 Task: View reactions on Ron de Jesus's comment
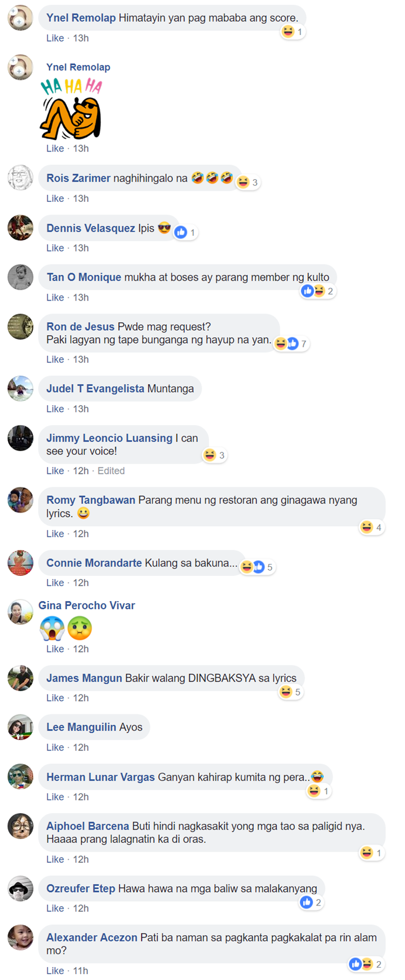coord(291,344)
